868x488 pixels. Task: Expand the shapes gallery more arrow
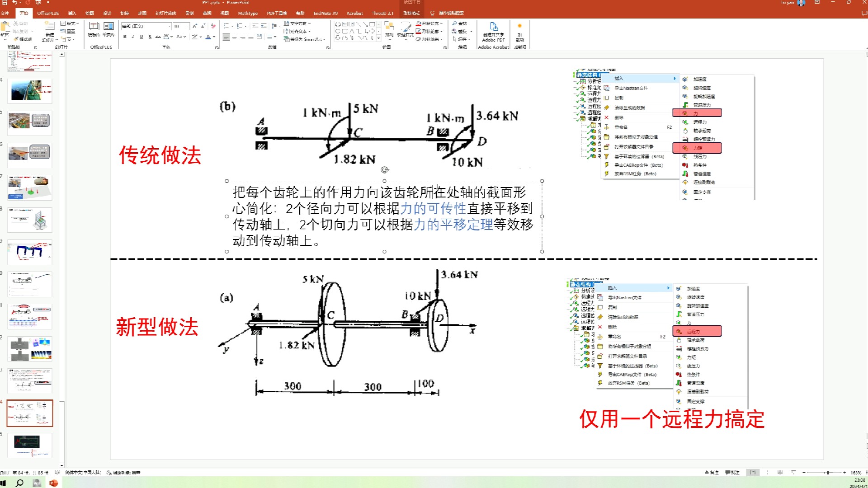click(x=378, y=38)
